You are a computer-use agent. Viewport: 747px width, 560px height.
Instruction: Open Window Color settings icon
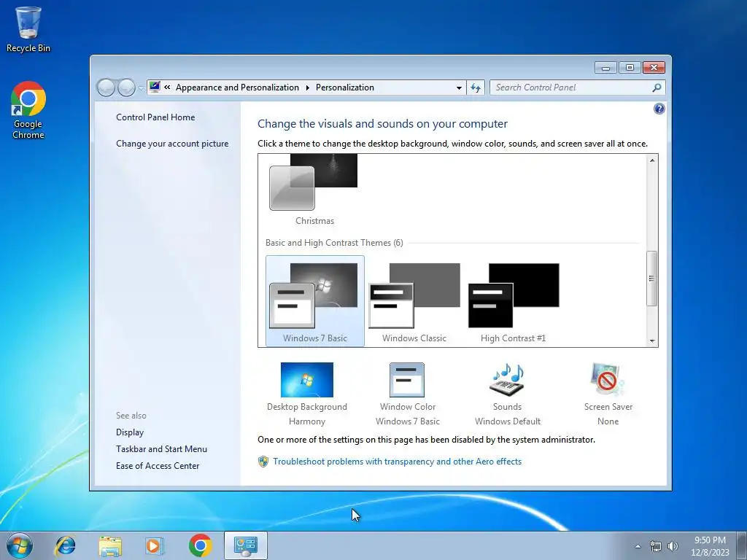(407, 380)
